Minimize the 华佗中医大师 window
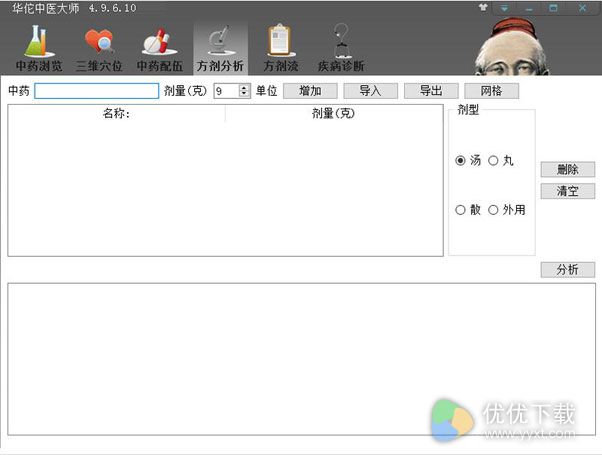This screenshot has width=602, height=455. coord(529,8)
